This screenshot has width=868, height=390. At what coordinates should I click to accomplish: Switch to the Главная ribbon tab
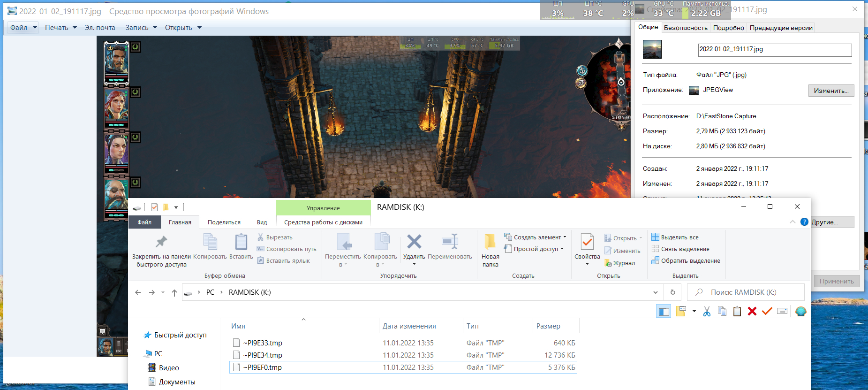[x=180, y=222]
